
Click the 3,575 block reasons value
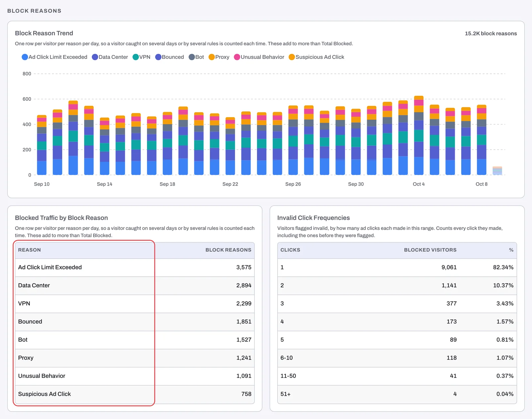[x=244, y=267]
